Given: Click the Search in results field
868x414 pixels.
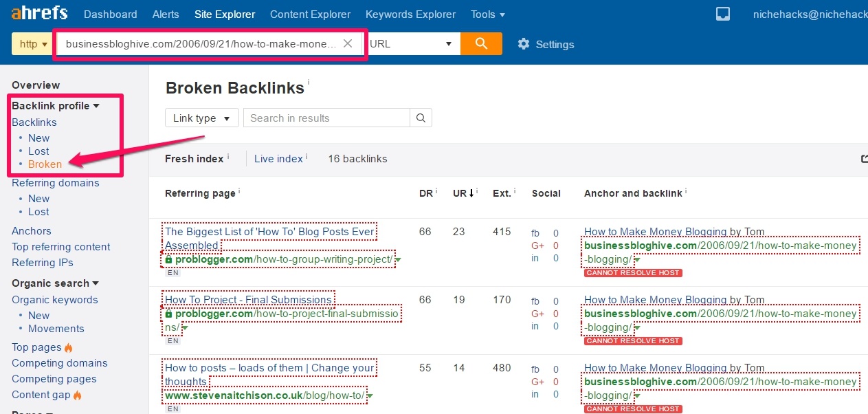Looking at the screenshot, I should [326, 118].
